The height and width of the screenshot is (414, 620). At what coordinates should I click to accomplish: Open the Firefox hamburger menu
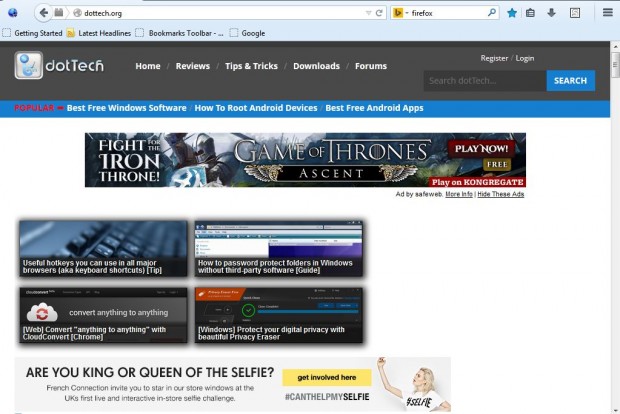click(x=608, y=13)
